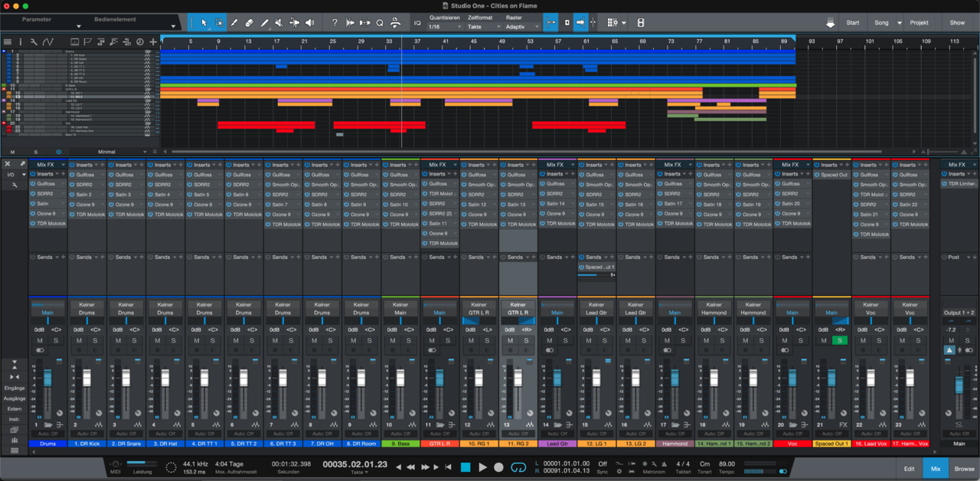Screen dimensions: 980x481
Task: Select the Listen (speaker) tool
Action: point(310,23)
